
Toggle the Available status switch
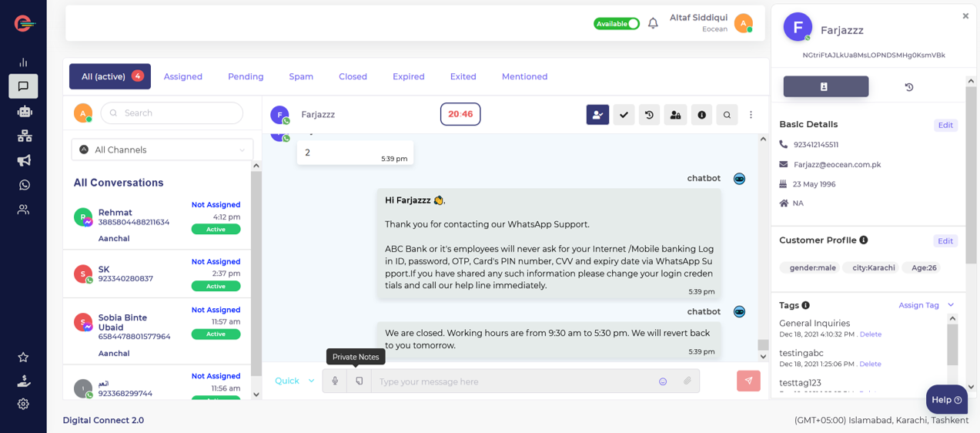617,24
